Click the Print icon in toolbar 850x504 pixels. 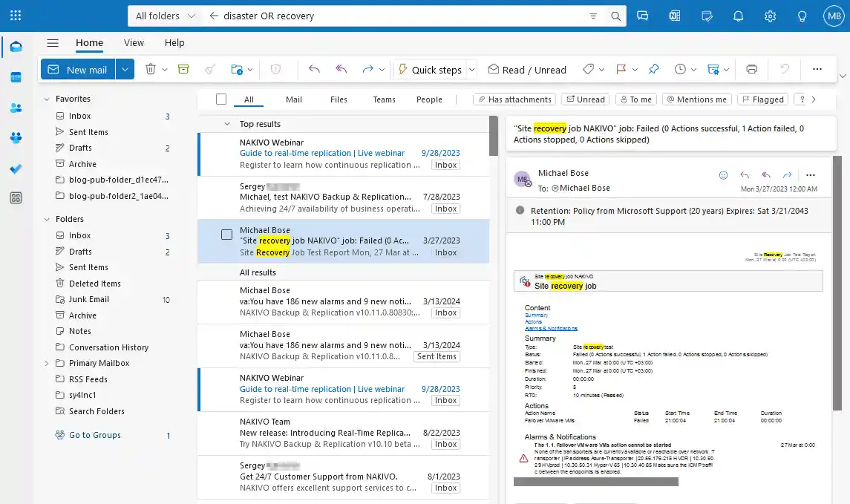click(751, 69)
